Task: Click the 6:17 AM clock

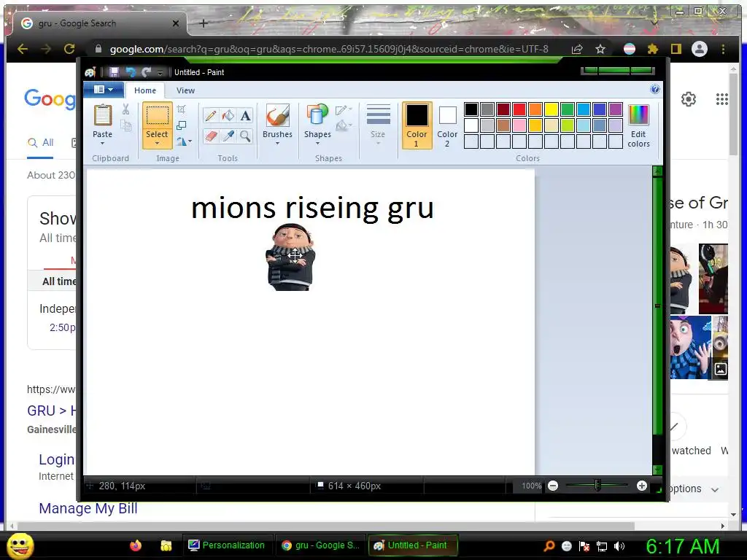Action: click(x=682, y=546)
